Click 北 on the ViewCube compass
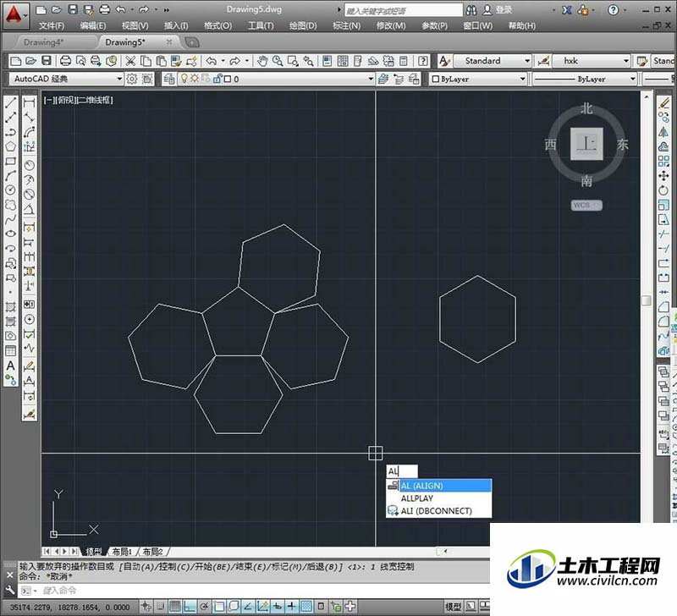The height and width of the screenshot is (616, 677). tap(586, 108)
